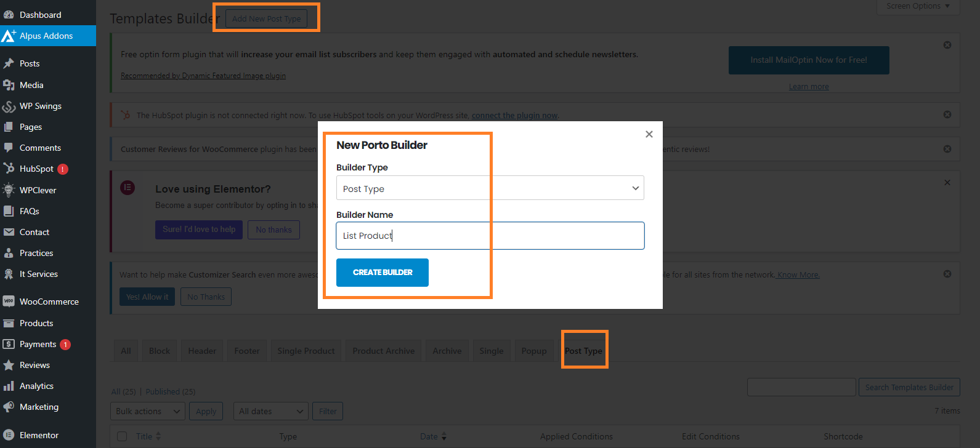Click the Payments dollar icon
The image size is (980, 448).
pos(9,344)
